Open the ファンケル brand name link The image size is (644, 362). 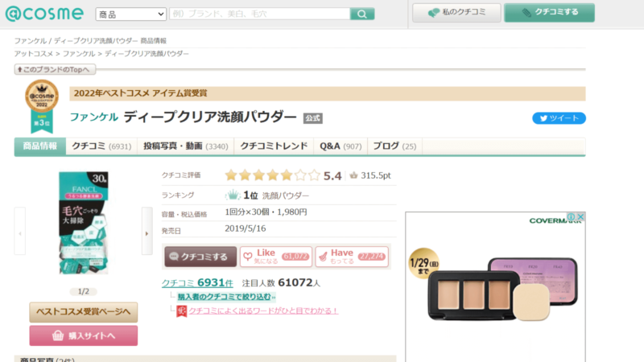tap(93, 117)
